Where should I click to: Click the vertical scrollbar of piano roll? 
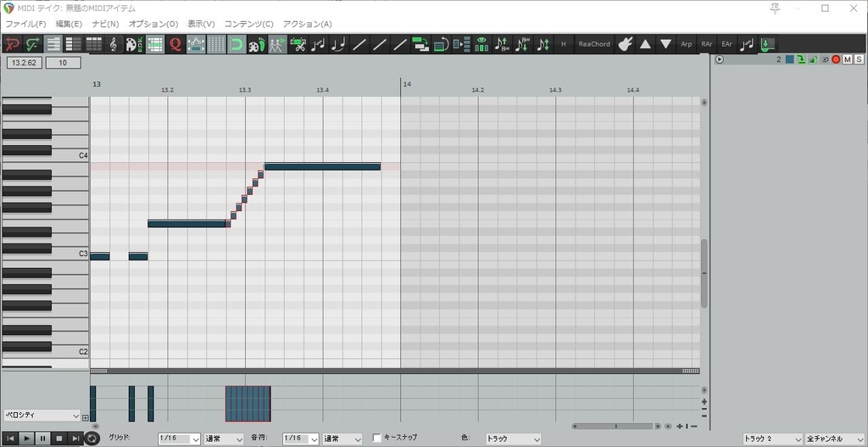[x=704, y=274]
